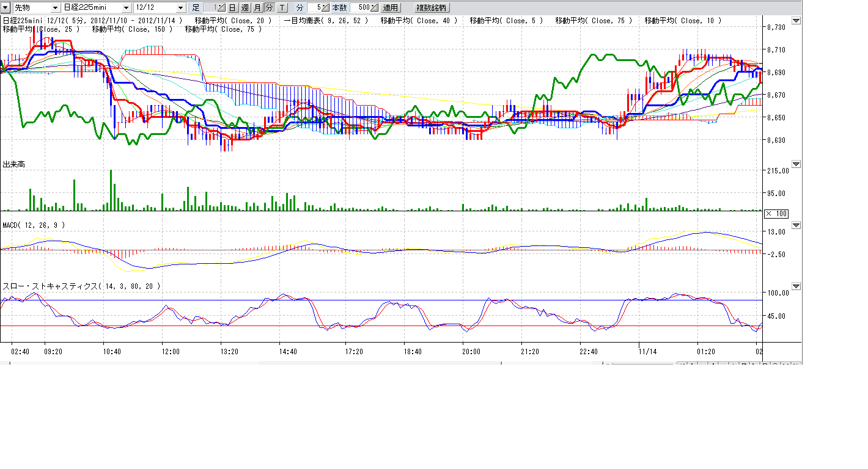Open the 12/12 contract month dropdown
Viewport: 868px width, 469px height.
click(x=180, y=8)
